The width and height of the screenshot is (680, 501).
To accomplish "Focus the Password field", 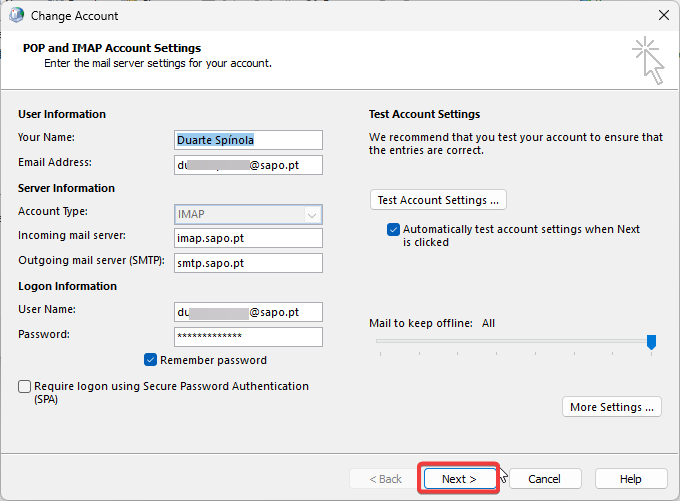I will click(x=248, y=337).
